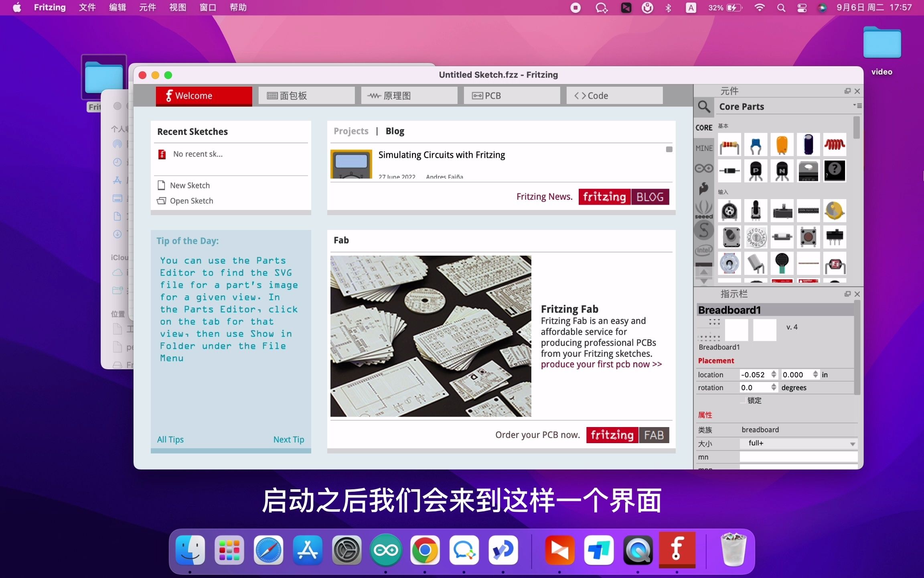Click the New Sketch link
The height and width of the screenshot is (578, 924).
tap(190, 185)
